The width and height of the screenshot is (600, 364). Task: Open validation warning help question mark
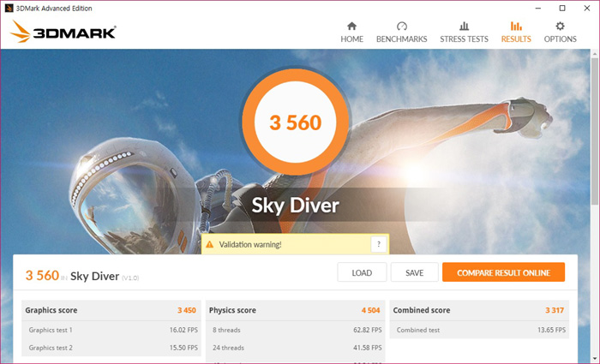pos(379,244)
